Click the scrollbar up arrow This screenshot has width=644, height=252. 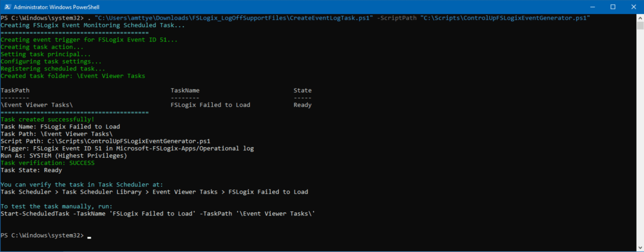[x=640, y=18]
